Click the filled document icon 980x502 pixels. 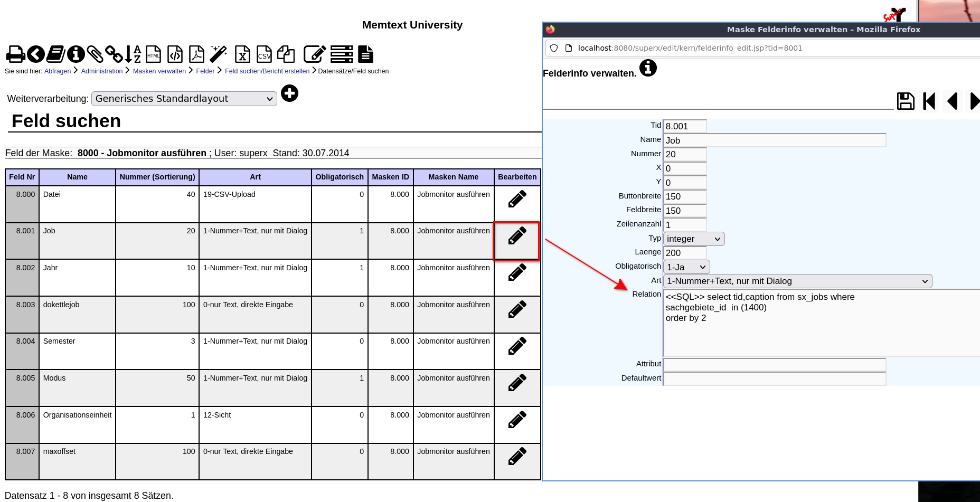(365, 54)
